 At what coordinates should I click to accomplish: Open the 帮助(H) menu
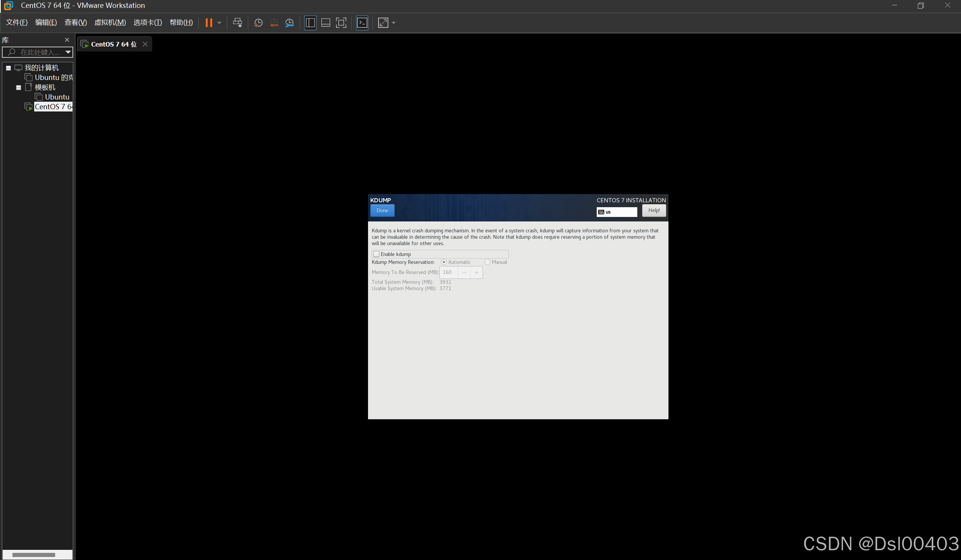pyautogui.click(x=181, y=23)
